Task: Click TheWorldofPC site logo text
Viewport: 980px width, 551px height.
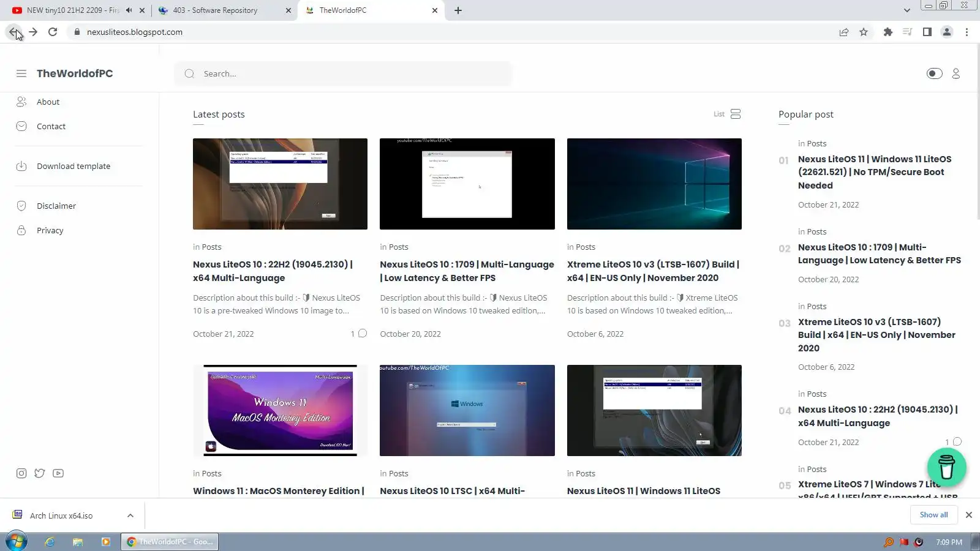Action: [75, 73]
